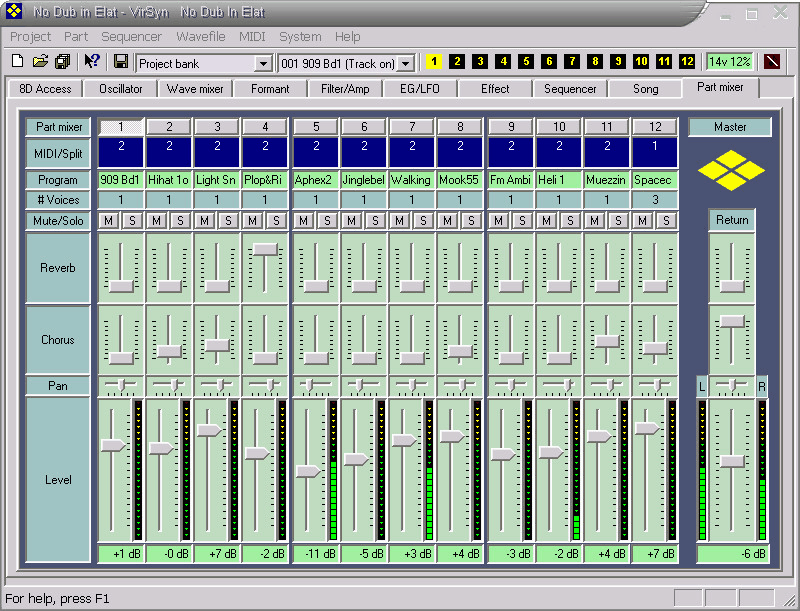Select channel 5 header button

pyautogui.click(x=316, y=126)
